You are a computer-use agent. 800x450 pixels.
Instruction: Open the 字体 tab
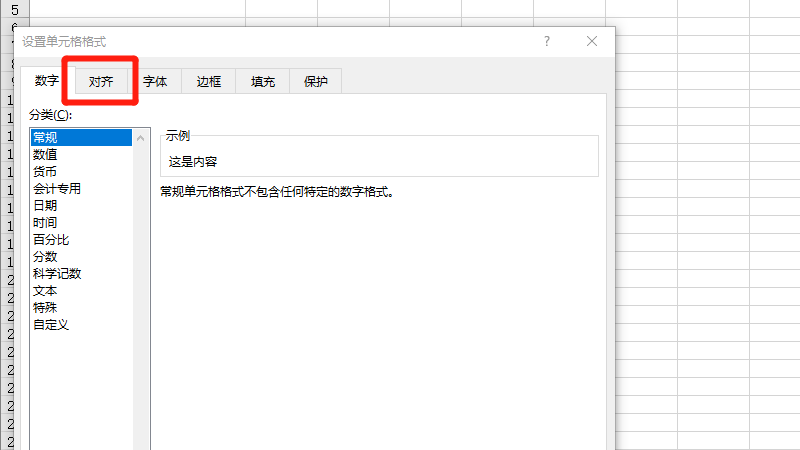point(155,82)
